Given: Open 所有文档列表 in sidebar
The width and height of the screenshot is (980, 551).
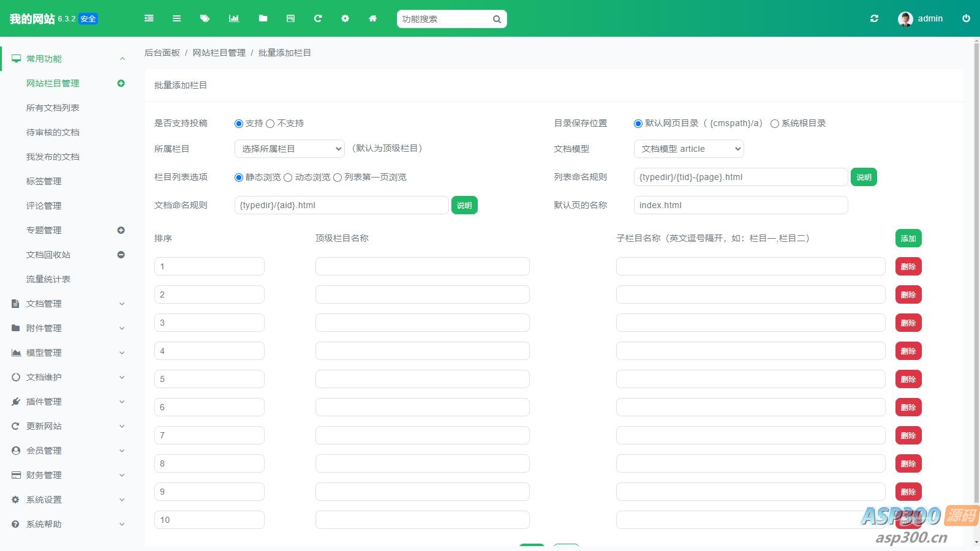Looking at the screenshot, I should [x=53, y=108].
